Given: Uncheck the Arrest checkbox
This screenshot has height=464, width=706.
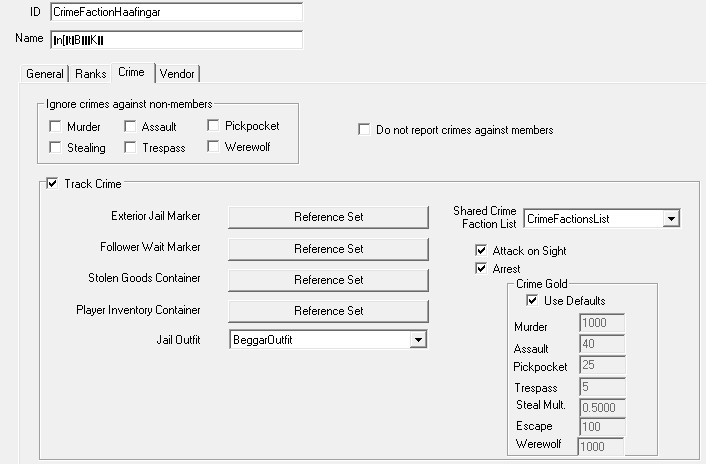Looking at the screenshot, I should (481, 269).
